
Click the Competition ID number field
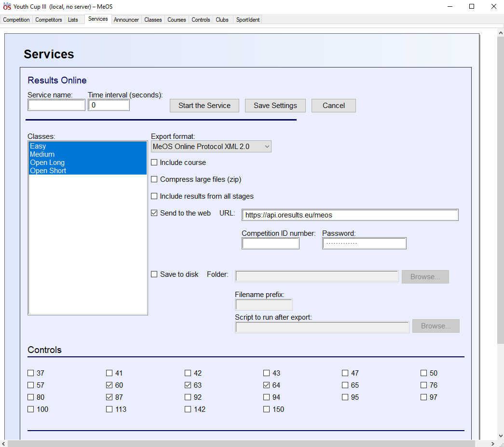[x=271, y=244]
